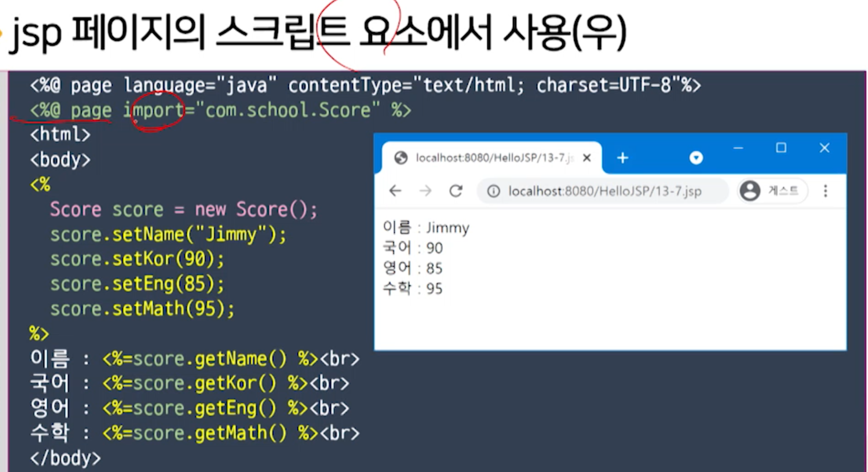Click the browser back arrow
This screenshot has height=472, width=868.
point(395,191)
